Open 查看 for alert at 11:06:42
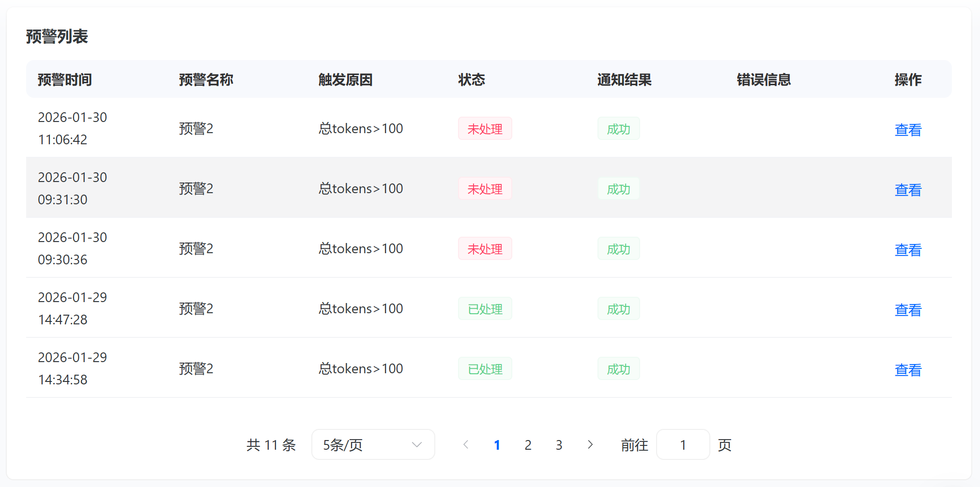 pyautogui.click(x=908, y=129)
